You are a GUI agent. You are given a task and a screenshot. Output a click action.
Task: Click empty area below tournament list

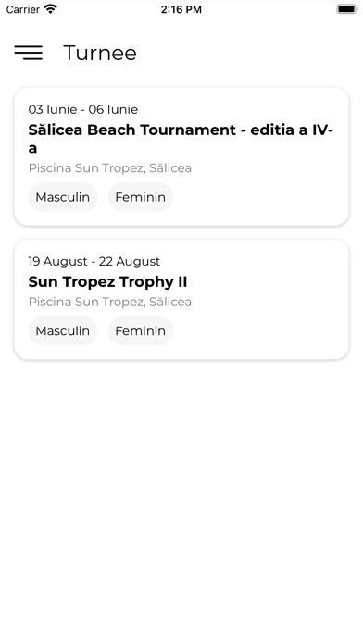181,493
